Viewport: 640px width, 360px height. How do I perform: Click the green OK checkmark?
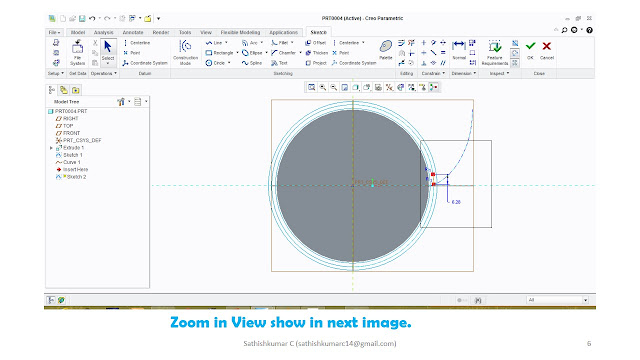click(530, 46)
